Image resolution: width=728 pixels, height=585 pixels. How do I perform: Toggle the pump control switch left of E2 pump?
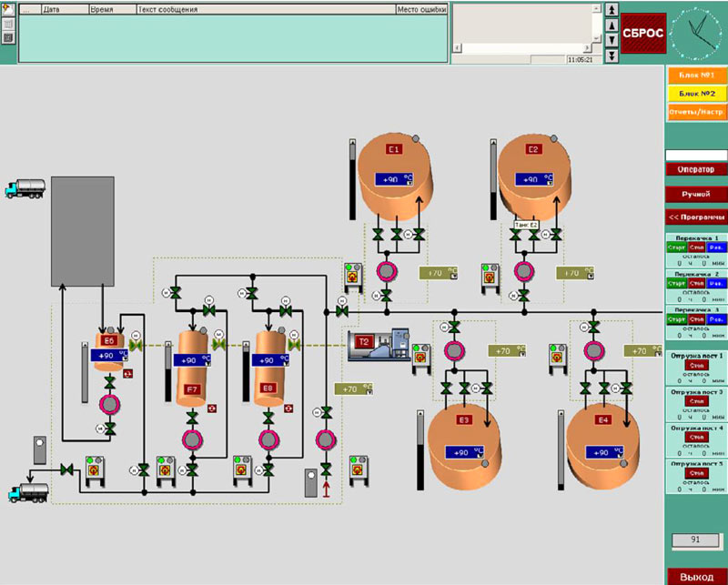[489, 274]
